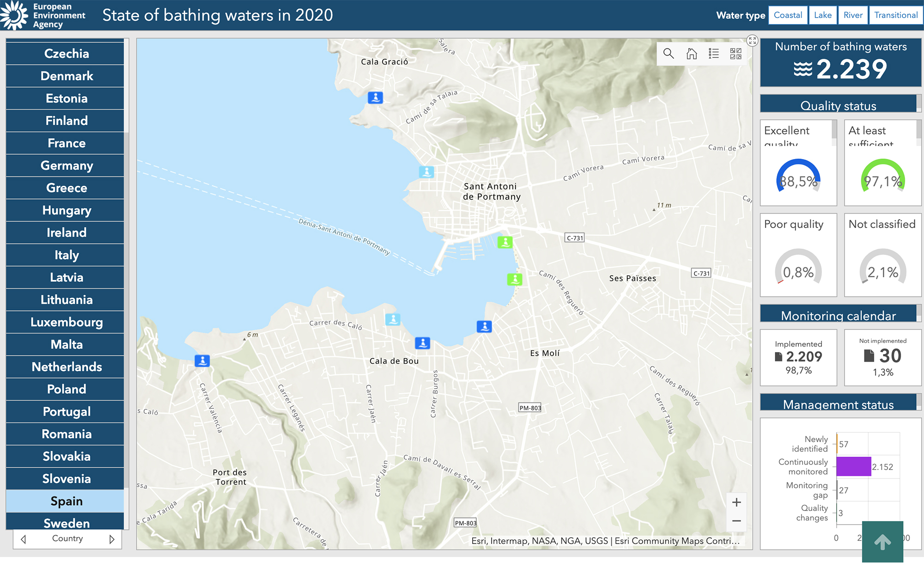The image size is (924, 568).
Task: Select Portugal in the country list
Action: (x=66, y=411)
